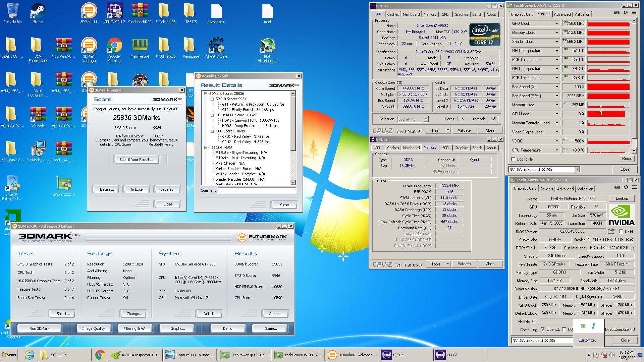Screen dimensions: 644x362
Task: Collapse the CPU Score tree node
Action: (212, 131)
